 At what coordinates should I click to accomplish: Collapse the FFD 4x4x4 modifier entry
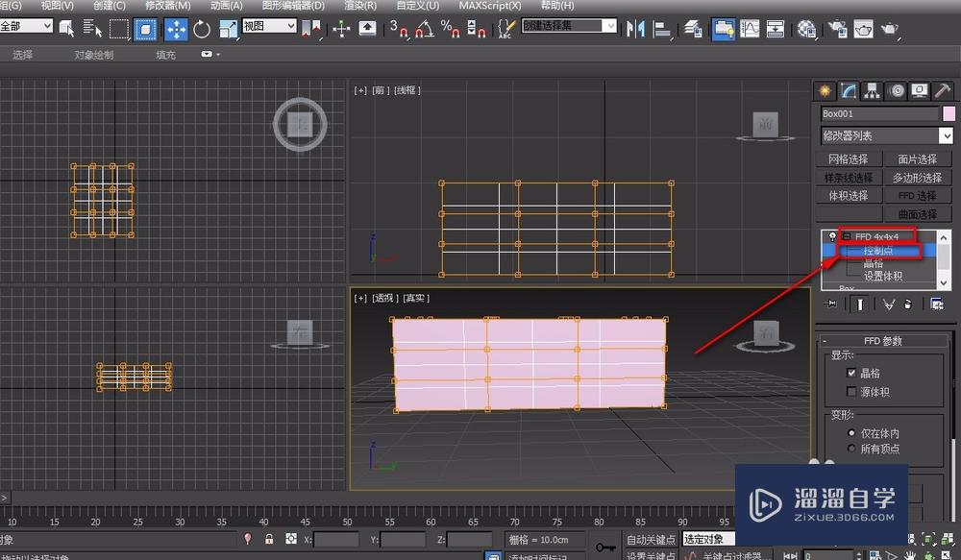tap(846, 235)
